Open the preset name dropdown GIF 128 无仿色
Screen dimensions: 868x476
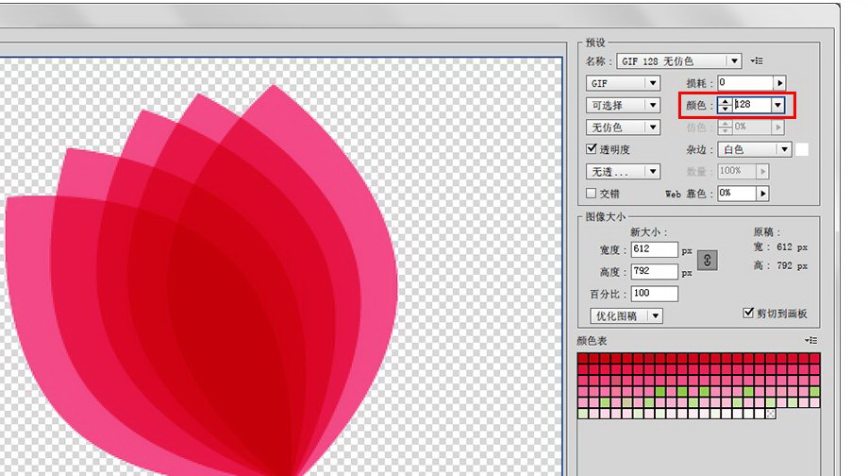[679, 61]
